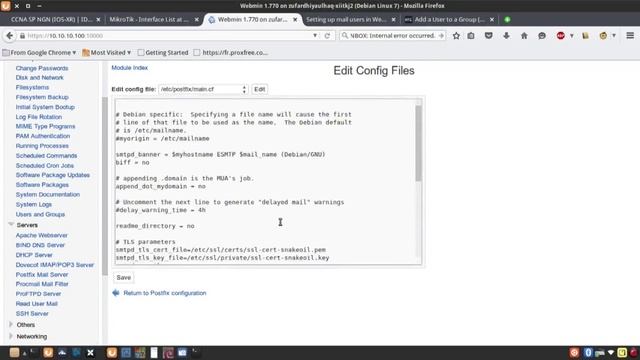Close the MikroTik Interface List tab
The image size is (640, 360).
coord(196,20)
